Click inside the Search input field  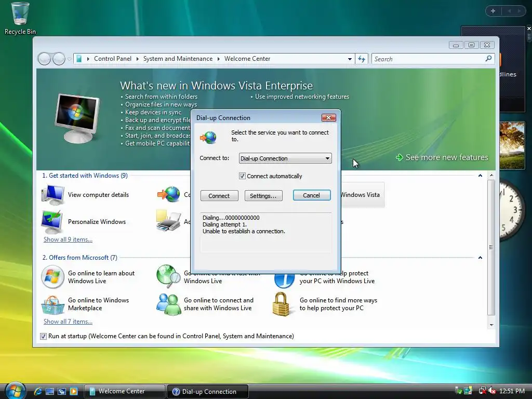click(x=428, y=59)
